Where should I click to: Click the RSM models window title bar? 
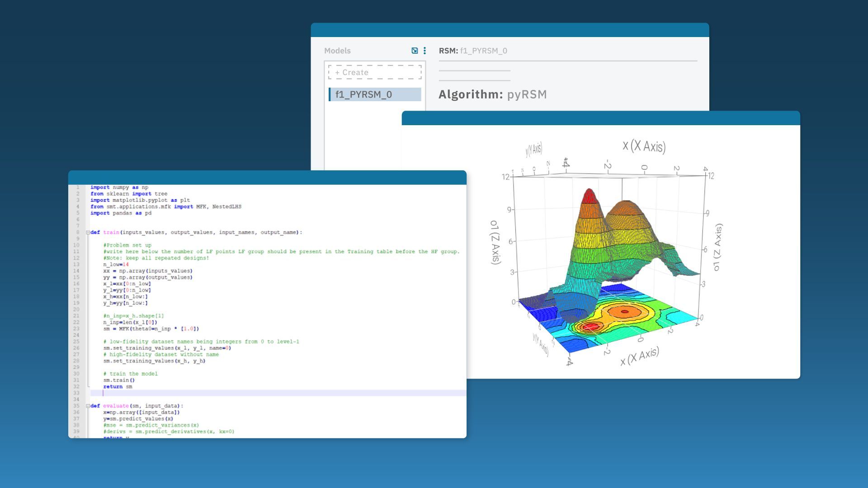pos(509,30)
